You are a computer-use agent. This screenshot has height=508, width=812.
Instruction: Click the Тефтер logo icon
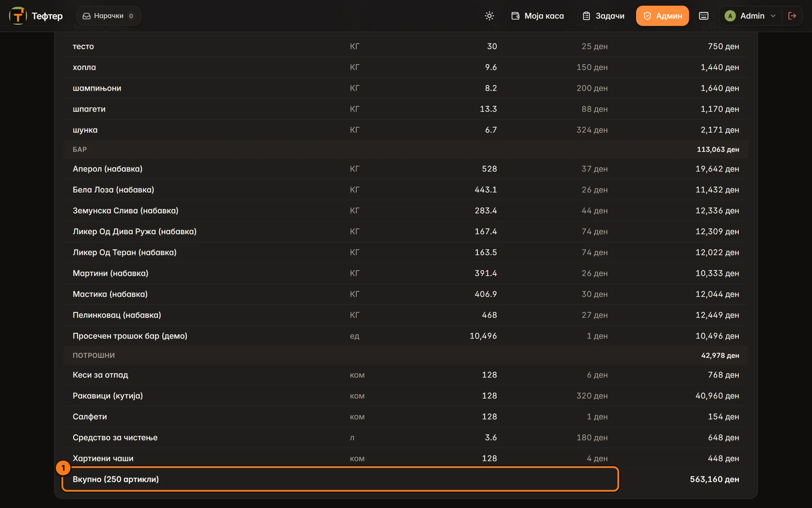[x=18, y=16]
